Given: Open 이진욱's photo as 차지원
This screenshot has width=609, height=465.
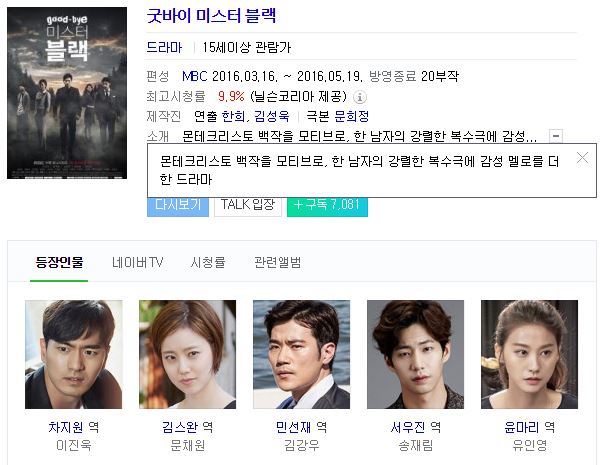Looking at the screenshot, I should point(73,354).
